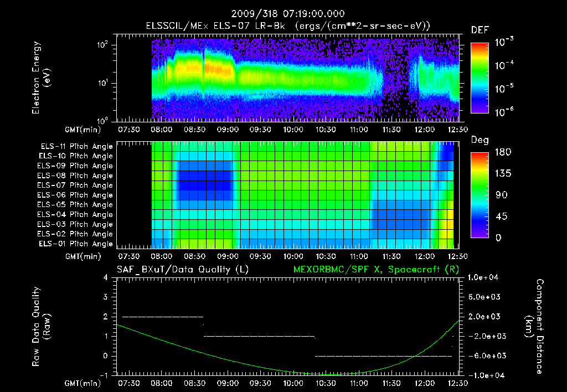The width and height of the screenshot is (567, 392).
Task: Click the 11:30 tick under the spectrogram
Action: pos(391,130)
